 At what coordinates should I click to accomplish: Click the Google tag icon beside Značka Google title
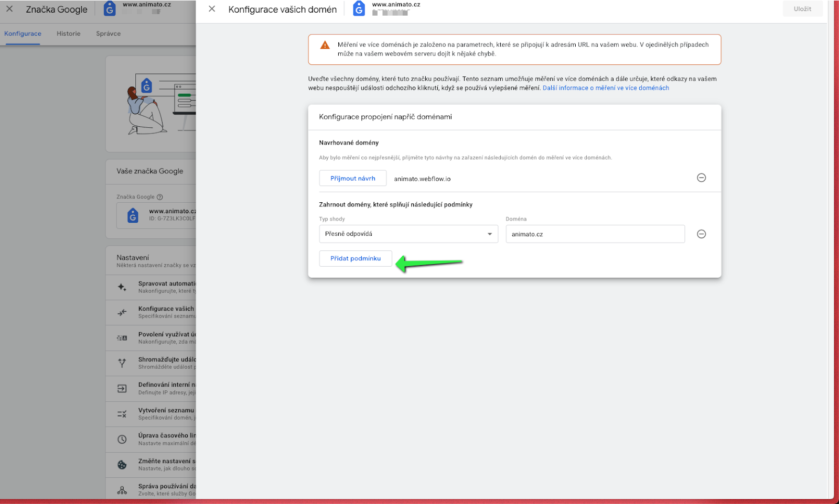pyautogui.click(x=110, y=9)
